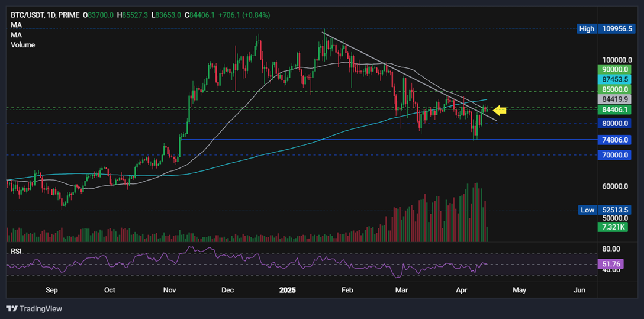
Task: Click the 74806.0 support price tag
Action: [614, 140]
